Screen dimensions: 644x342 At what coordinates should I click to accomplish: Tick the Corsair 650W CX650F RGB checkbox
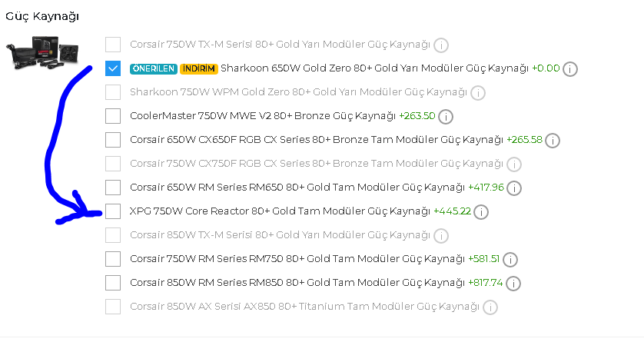(x=113, y=140)
